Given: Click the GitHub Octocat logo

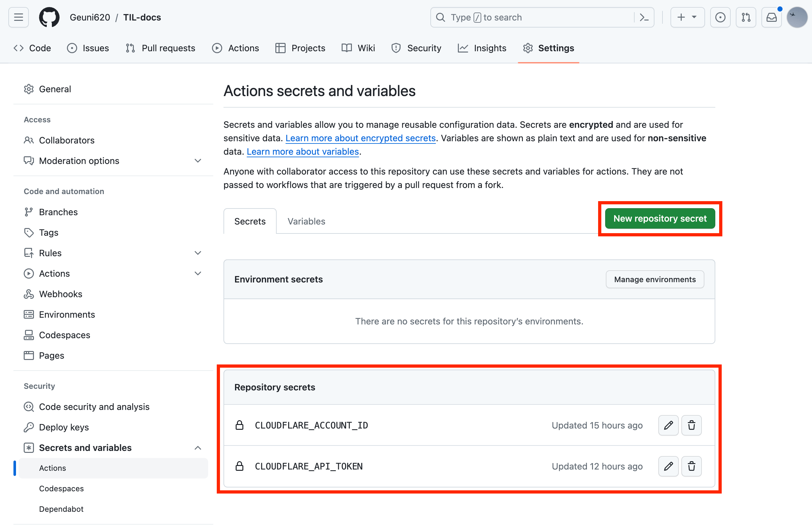Looking at the screenshot, I should click(x=49, y=17).
